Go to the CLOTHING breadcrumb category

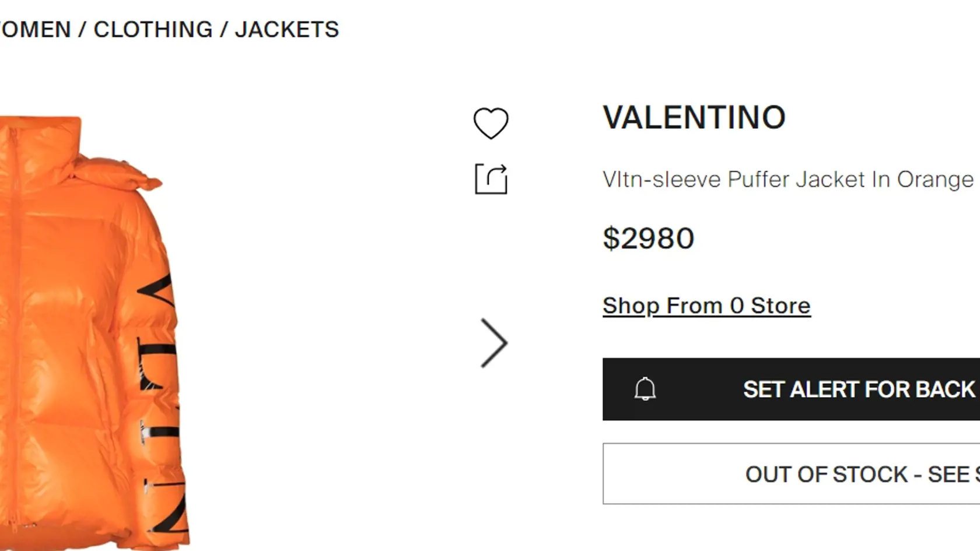[x=153, y=29]
